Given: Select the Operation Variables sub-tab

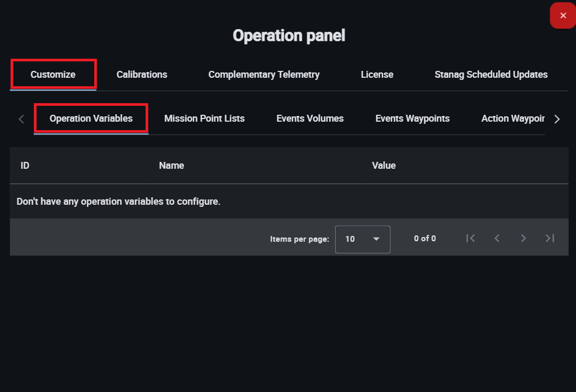Looking at the screenshot, I should 91,118.
